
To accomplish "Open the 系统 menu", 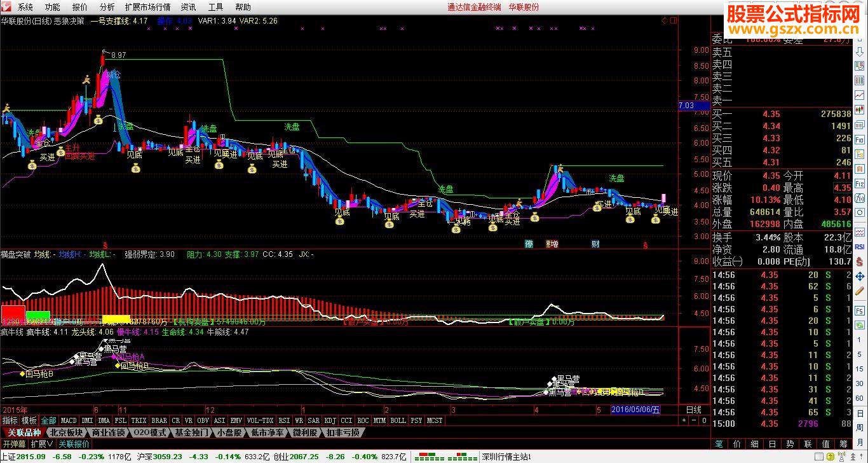I will coord(25,7).
